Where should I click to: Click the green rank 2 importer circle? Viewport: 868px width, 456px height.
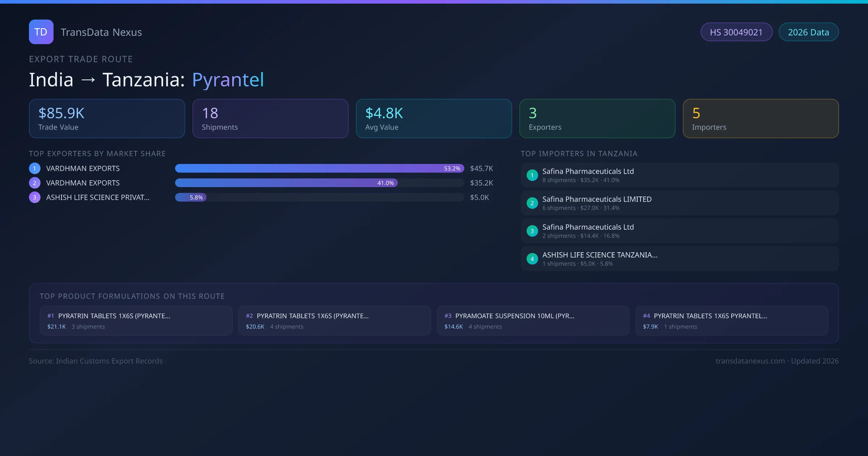coord(532,203)
